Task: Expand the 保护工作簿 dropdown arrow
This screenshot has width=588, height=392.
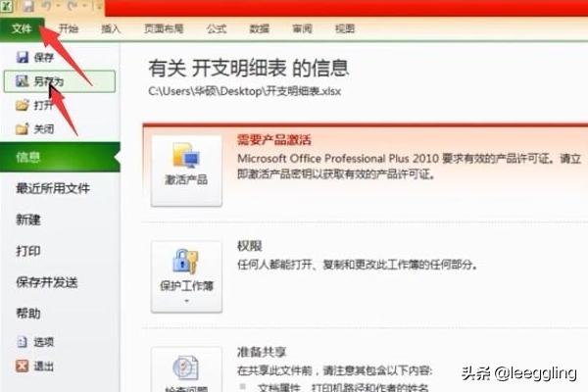Action: 186,301
